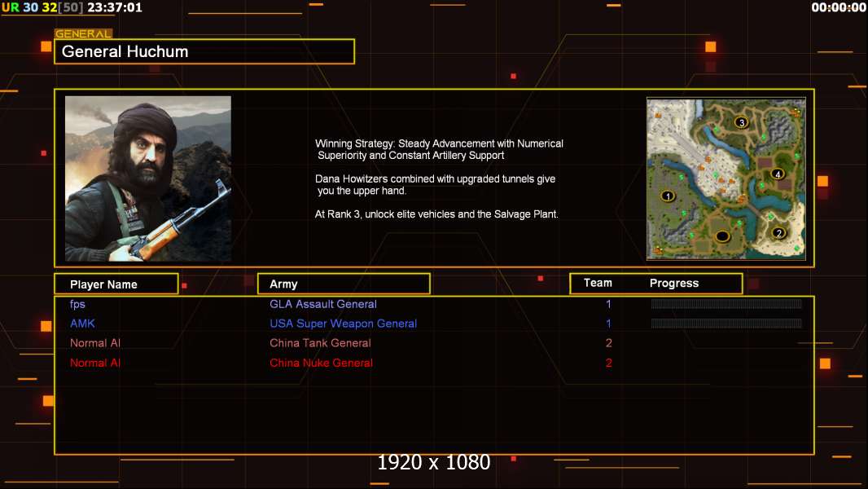This screenshot has height=489, width=868.
Task: Click start position marker 4 on minimap
Action: [778, 174]
